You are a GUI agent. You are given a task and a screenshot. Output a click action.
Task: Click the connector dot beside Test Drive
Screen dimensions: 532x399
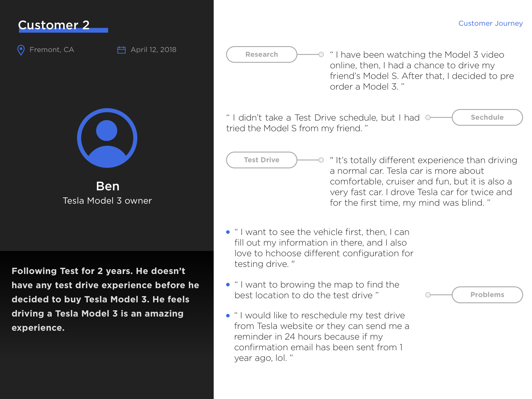pyautogui.click(x=321, y=160)
